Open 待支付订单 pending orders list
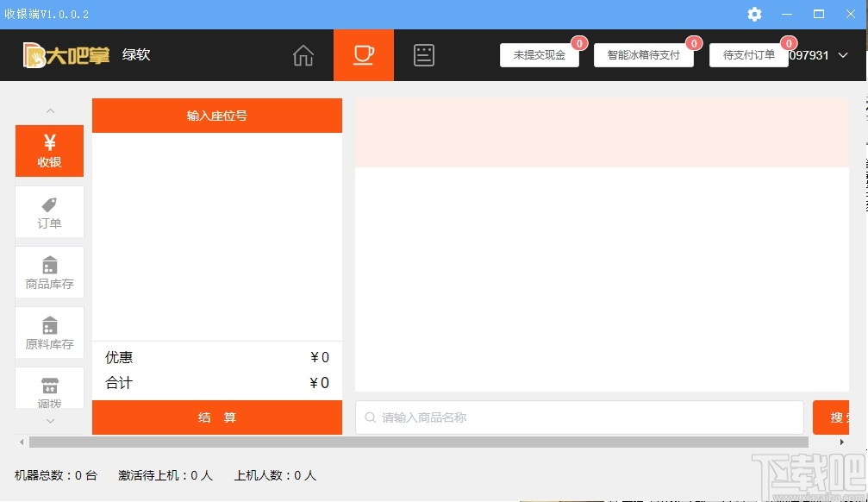This screenshot has height=502, width=868. pyautogui.click(x=748, y=54)
